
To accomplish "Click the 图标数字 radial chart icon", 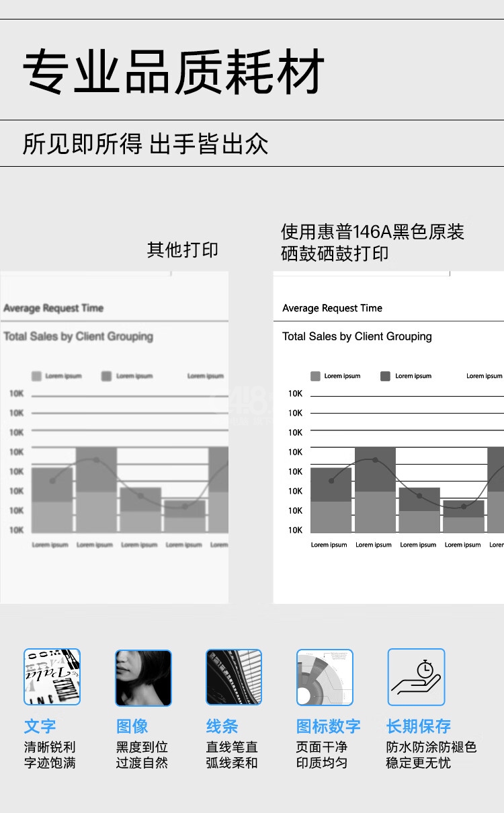I will click(325, 677).
